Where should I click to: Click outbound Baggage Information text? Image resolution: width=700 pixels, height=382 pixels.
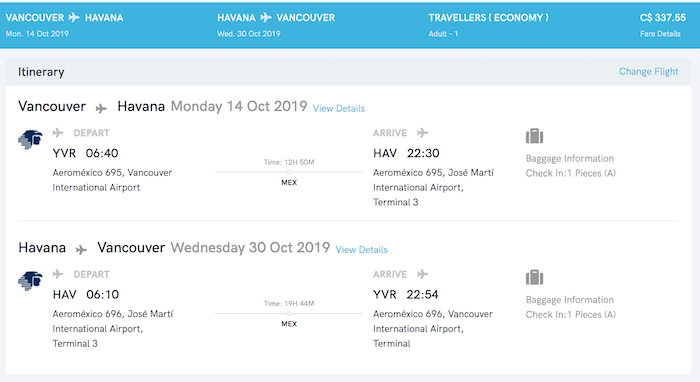click(x=570, y=158)
